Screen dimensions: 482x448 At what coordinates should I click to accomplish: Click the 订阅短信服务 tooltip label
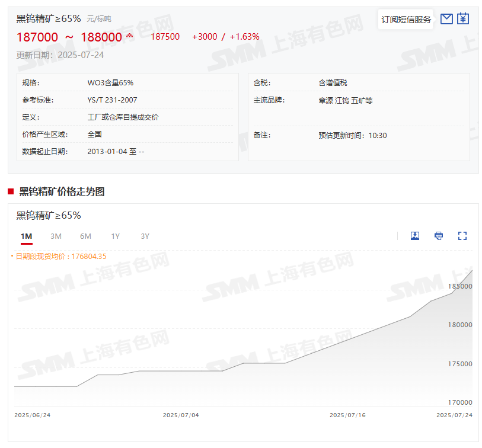coord(406,20)
